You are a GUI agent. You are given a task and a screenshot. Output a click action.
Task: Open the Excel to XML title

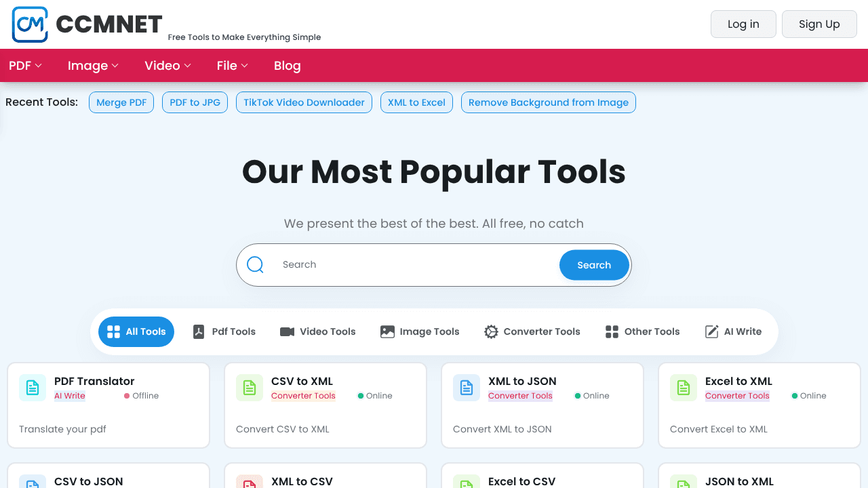738,381
